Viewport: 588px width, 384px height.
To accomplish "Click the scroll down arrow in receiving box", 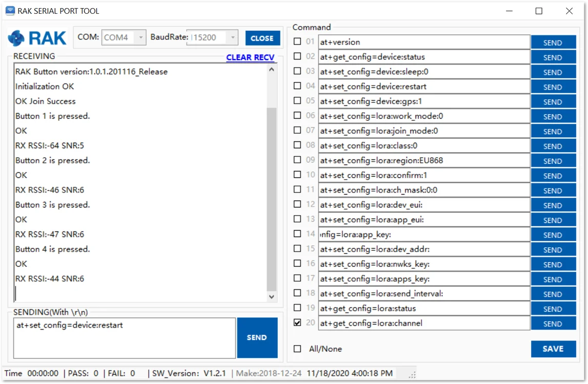I will click(272, 297).
